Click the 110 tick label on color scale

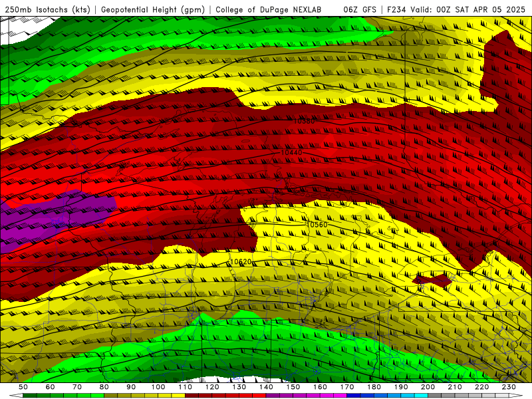186,387
